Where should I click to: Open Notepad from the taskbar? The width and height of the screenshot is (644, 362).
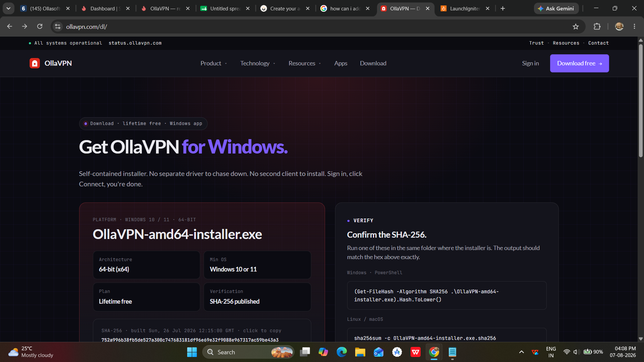click(x=452, y=352)
